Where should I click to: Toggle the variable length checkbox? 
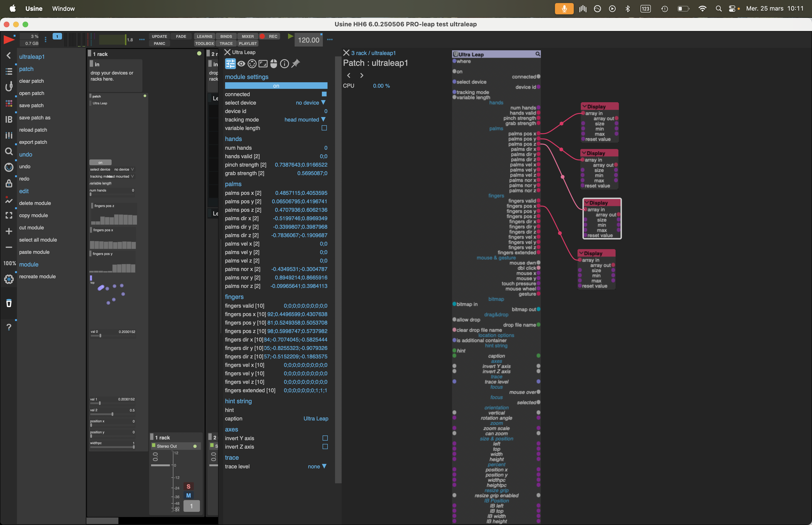tap(324, 128)
